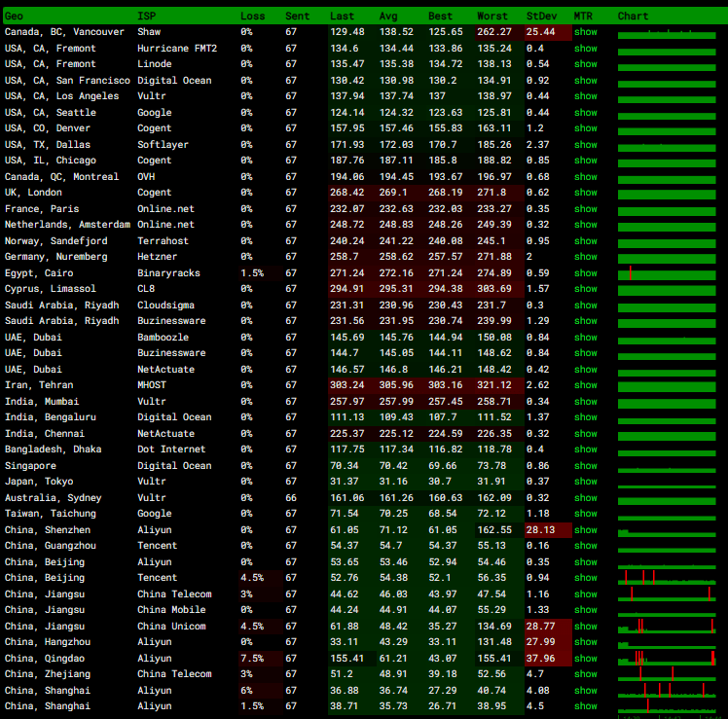Click the Worst column header
The height and width of the screenshot is (719, 728).
[x=492, y=17]
